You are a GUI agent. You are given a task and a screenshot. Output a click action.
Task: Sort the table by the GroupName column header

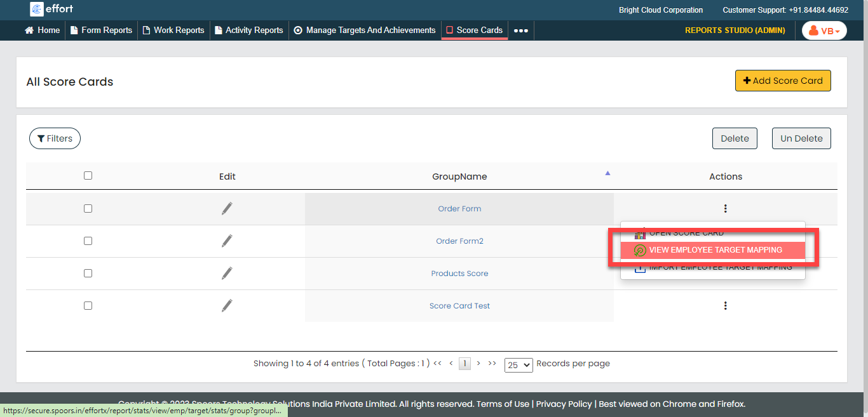tap(459, 176)
